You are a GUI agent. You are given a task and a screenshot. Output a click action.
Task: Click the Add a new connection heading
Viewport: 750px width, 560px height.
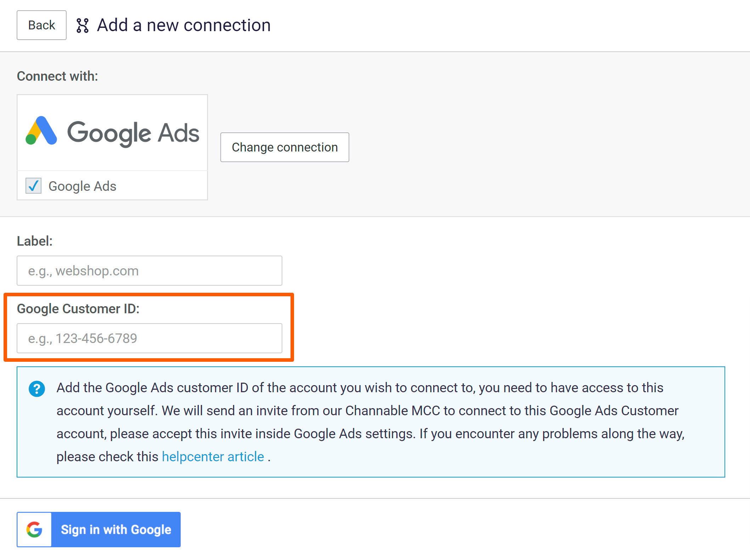click(x=184, y=25)
